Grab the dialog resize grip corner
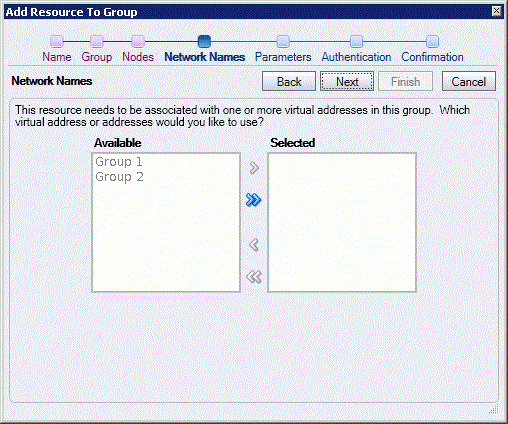Viewport: 508px width, 424px height. [494, 409]
